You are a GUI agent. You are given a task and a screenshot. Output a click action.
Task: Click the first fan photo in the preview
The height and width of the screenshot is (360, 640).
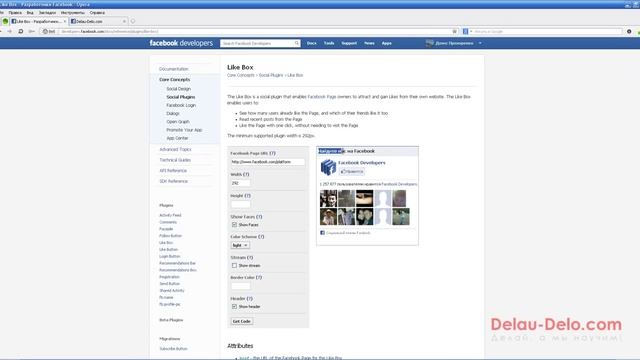click(x=328, y=199)
